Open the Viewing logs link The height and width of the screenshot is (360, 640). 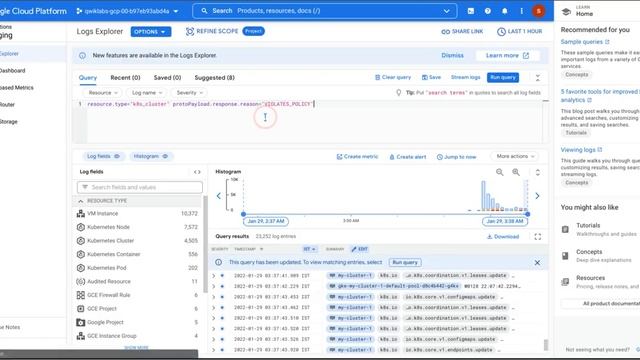pyautogui.click(x=581, y=150)
